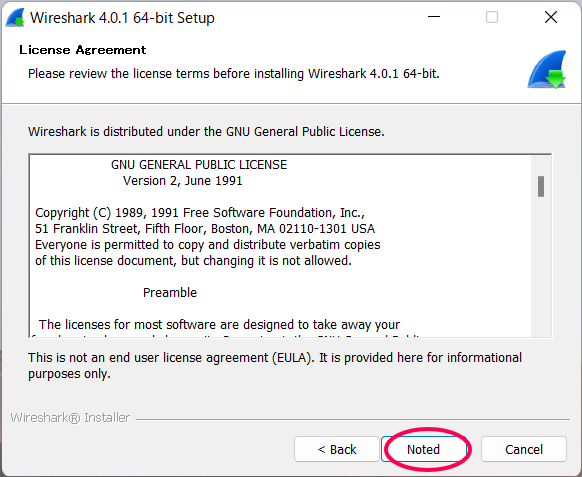This screenshot has height=477, width=582.
Task: Click the Wireshark icon in title bar
Action: 15,17
